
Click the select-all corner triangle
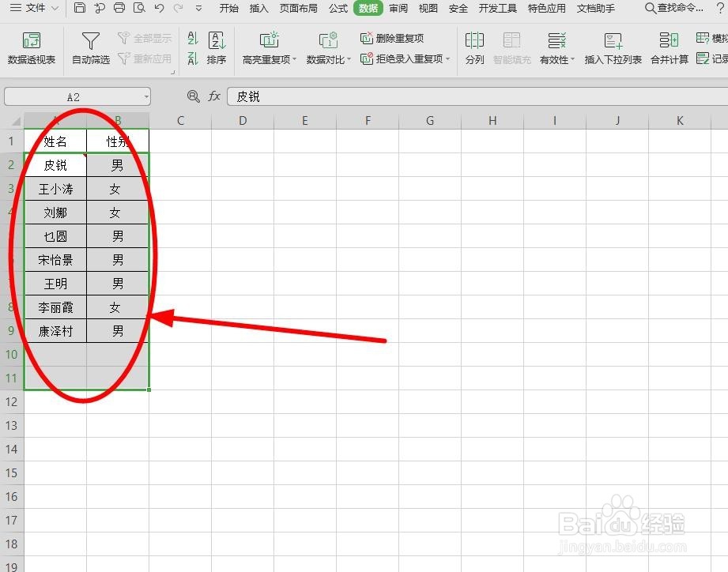coord(16,121)
